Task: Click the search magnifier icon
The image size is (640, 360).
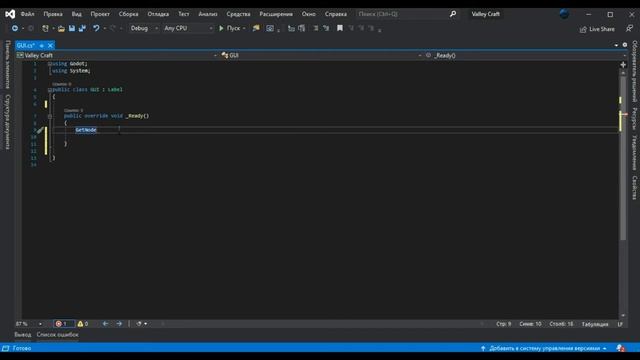Action: tap(453, 14)
